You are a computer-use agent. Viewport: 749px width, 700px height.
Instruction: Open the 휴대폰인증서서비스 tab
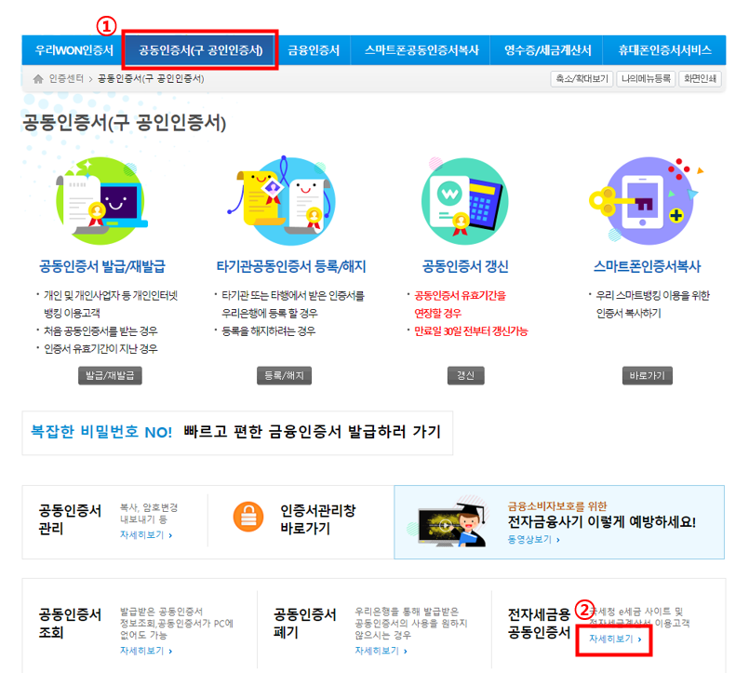coord(664,50)
